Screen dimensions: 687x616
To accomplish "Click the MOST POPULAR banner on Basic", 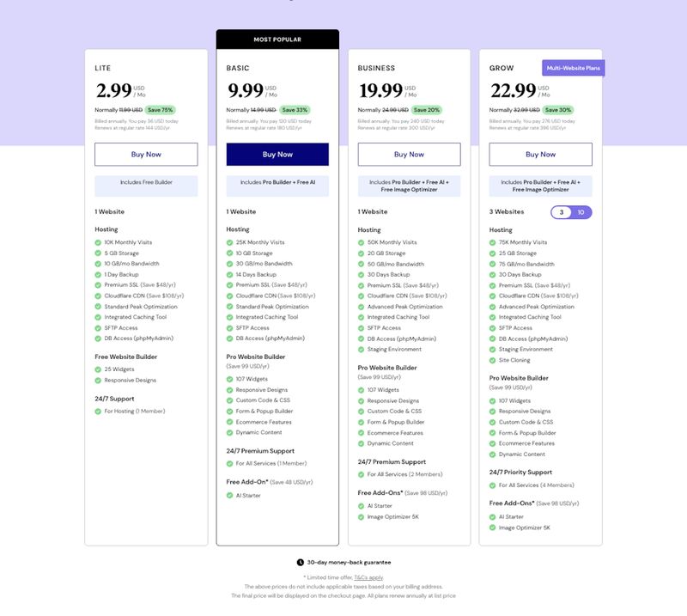I will (278, 39).
